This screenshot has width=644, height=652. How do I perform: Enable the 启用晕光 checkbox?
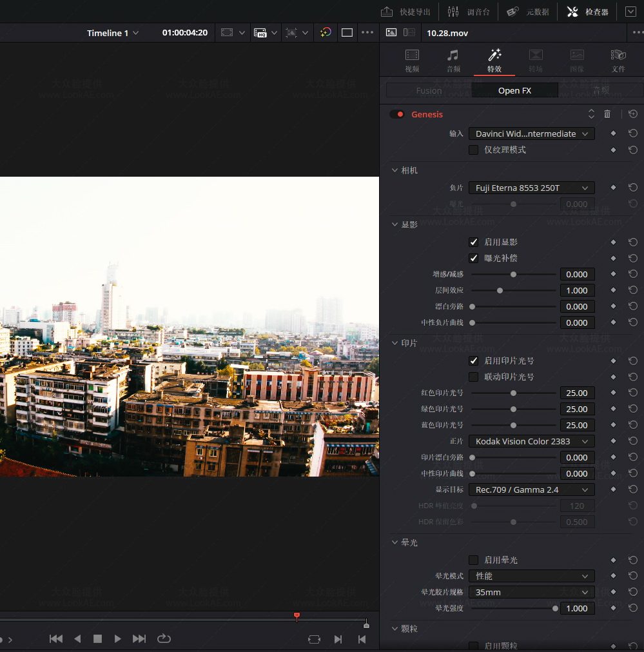tap(474, 560)
